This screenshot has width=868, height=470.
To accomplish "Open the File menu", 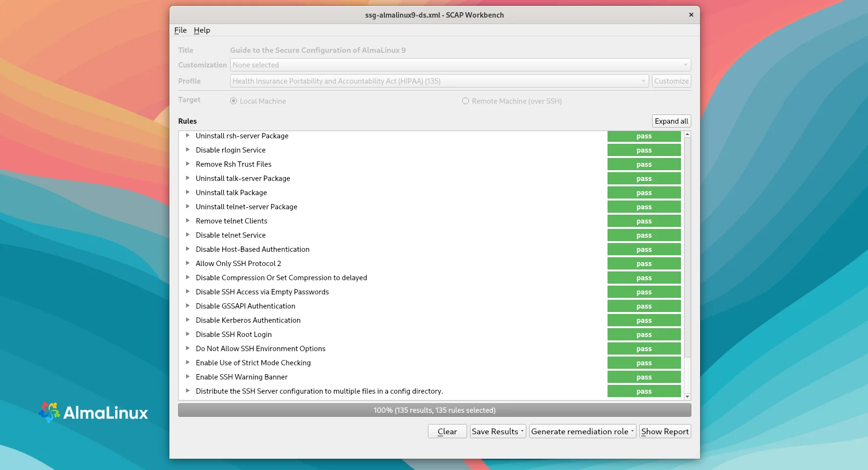I will pyautogui.click(x=180, y=30).
